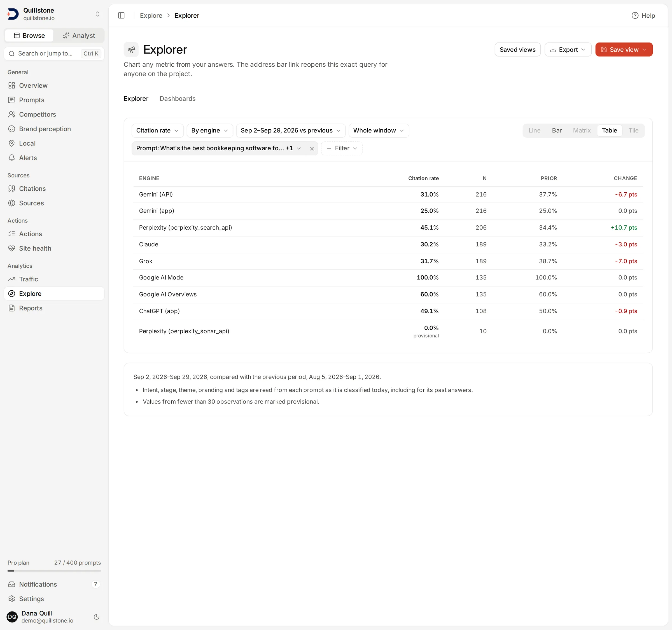Click the search magnifier icon

coord(11,54)
